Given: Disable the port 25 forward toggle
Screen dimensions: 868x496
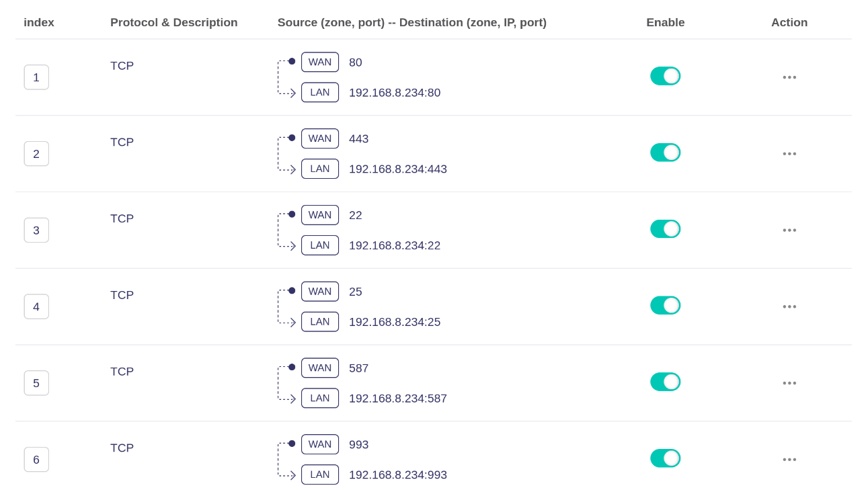Looking at the screenshot, I should point(665,306).
